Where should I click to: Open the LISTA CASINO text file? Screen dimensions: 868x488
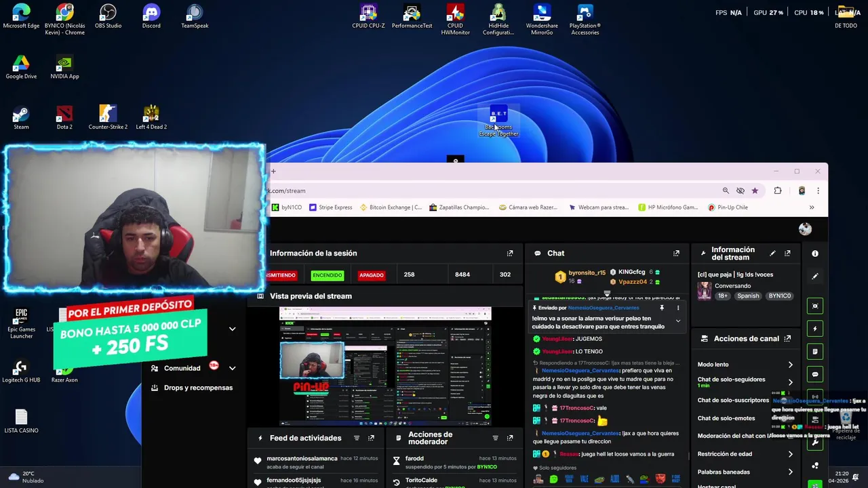click(x=21, y=420)
